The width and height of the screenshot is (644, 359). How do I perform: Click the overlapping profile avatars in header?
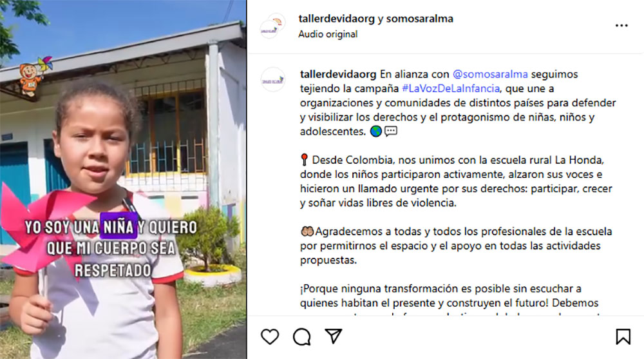(x=272, y=26)
